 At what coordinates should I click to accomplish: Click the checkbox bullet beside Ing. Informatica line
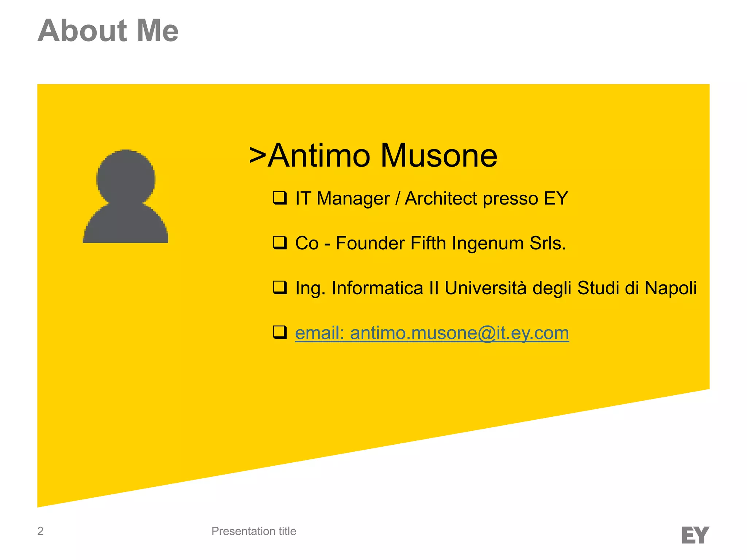click(x=280, y=287)
